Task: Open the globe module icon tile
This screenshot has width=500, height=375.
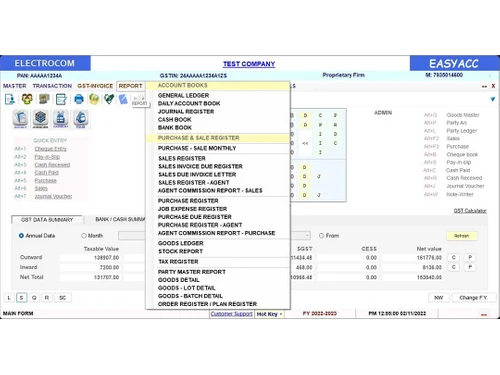Action: (80, 118)
